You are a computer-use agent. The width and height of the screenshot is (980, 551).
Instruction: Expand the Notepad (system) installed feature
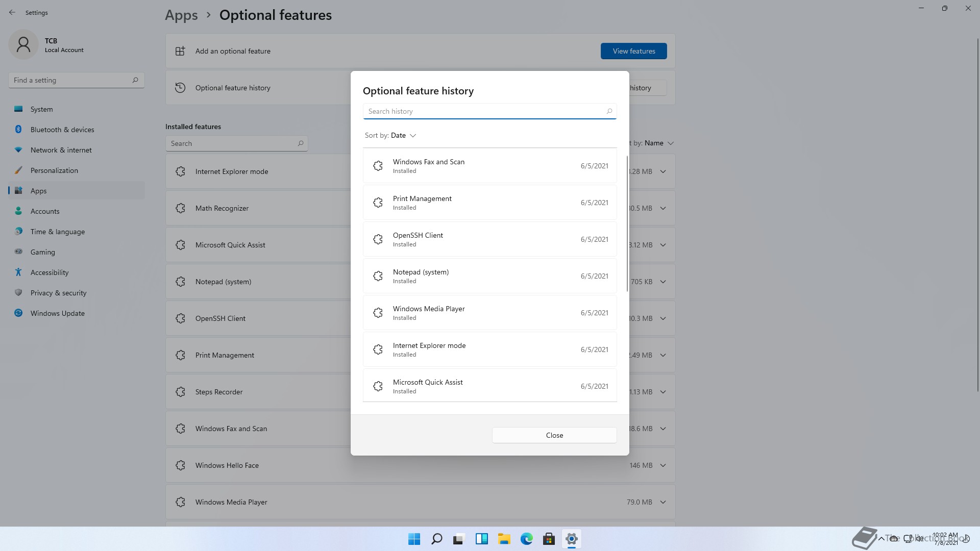663,282
